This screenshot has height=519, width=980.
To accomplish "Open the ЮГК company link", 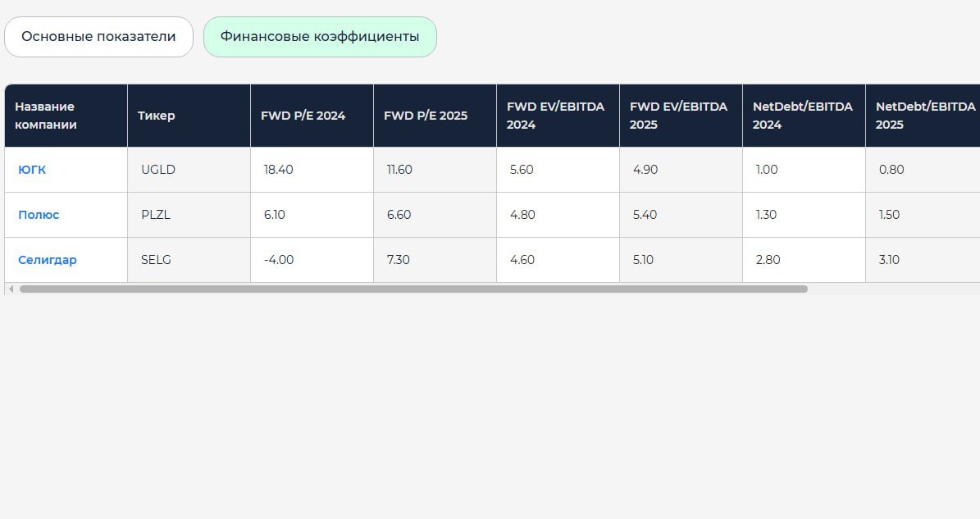I will click(32, 170).
